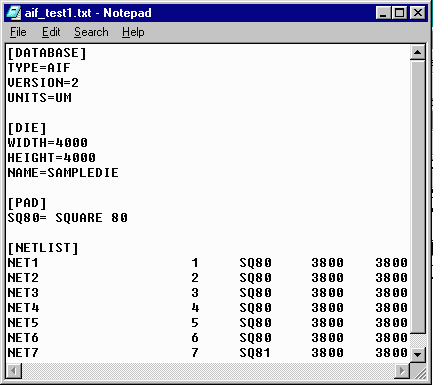Minimize the Notepad window

click(383, 13)
